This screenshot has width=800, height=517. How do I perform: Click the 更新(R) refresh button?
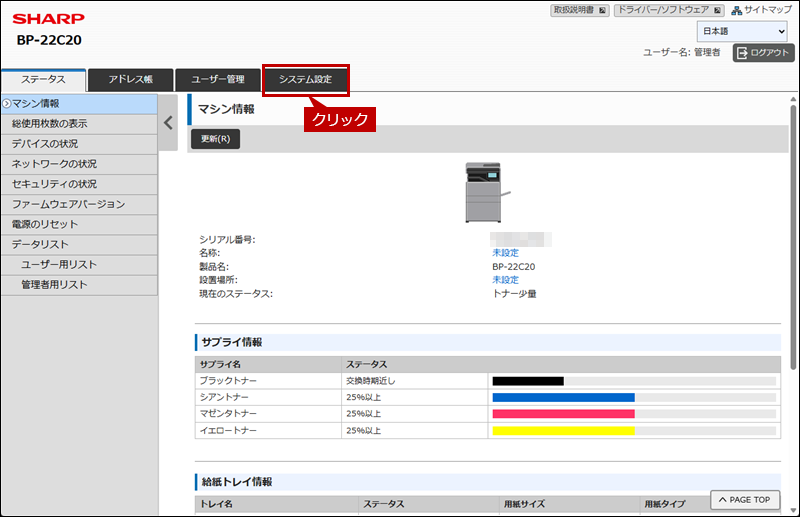(215, 139)
